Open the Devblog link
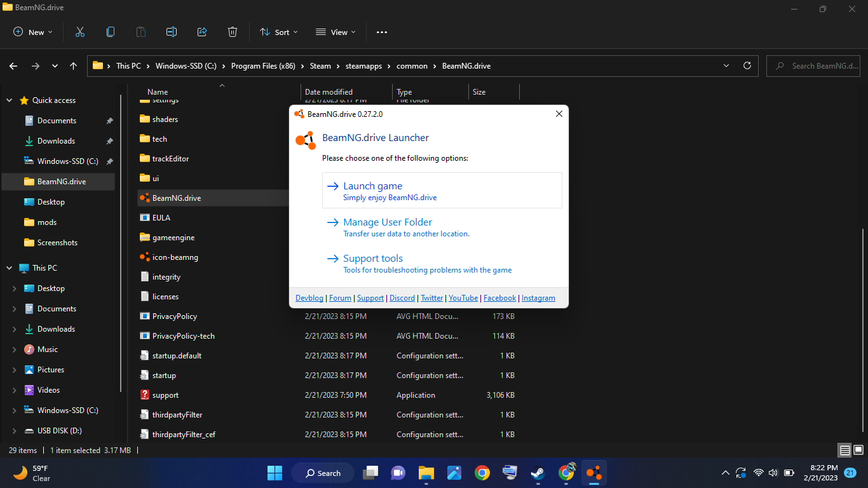 [x=309, y=298]
